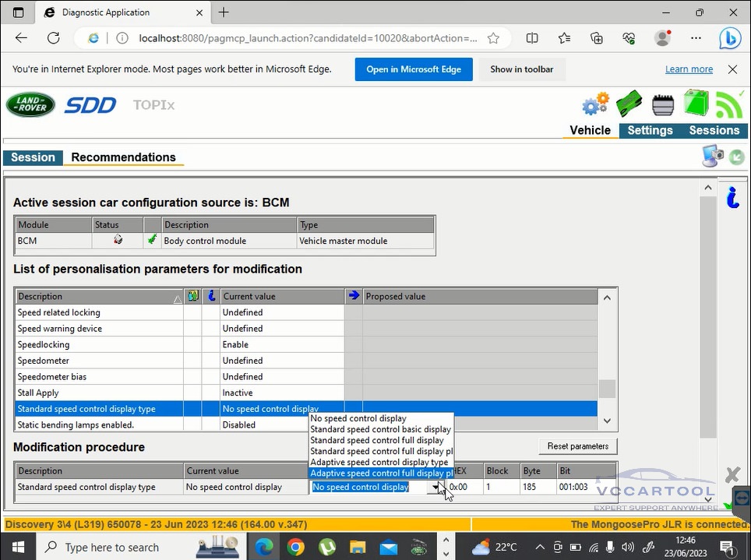Click the gears configuration icon
This screenshot has width=751, height=560.
(596, 104)
